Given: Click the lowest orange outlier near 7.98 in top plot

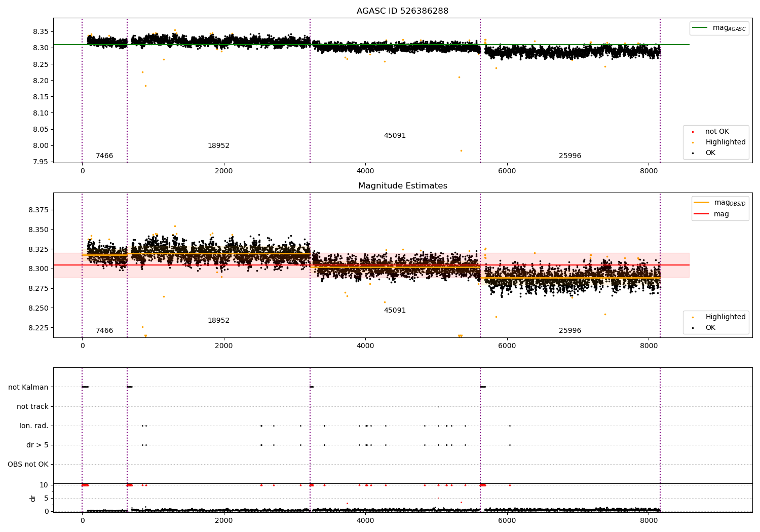Looking at the screenshot, I should click(461, 150).
